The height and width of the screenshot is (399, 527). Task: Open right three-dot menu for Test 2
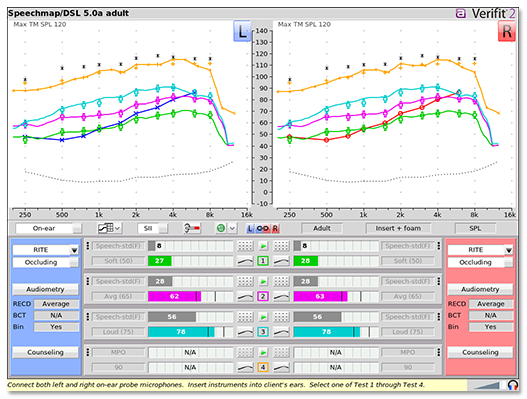click(x=439, y=281)
